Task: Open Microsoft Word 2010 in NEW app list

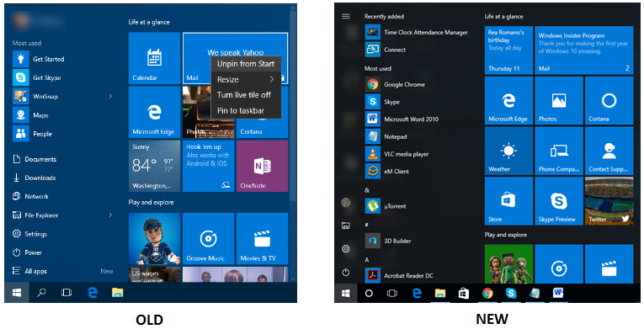Action: [x=402, y=119]
